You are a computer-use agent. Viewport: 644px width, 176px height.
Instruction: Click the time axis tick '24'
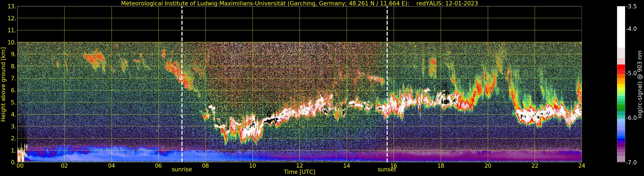coord(582,166)
